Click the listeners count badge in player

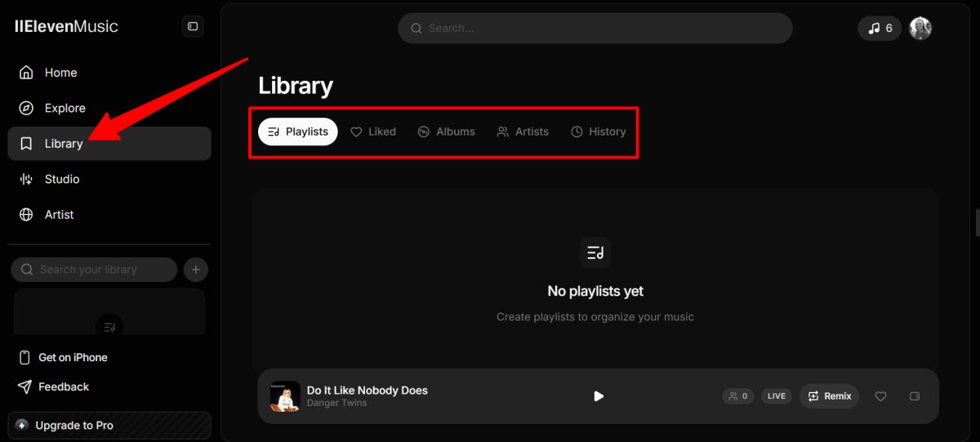[738, 396]
